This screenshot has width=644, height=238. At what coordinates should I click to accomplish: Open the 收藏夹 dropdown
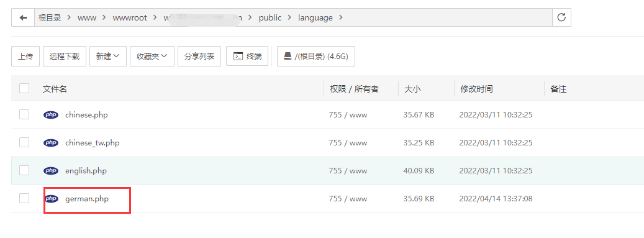tap(152, 57)
